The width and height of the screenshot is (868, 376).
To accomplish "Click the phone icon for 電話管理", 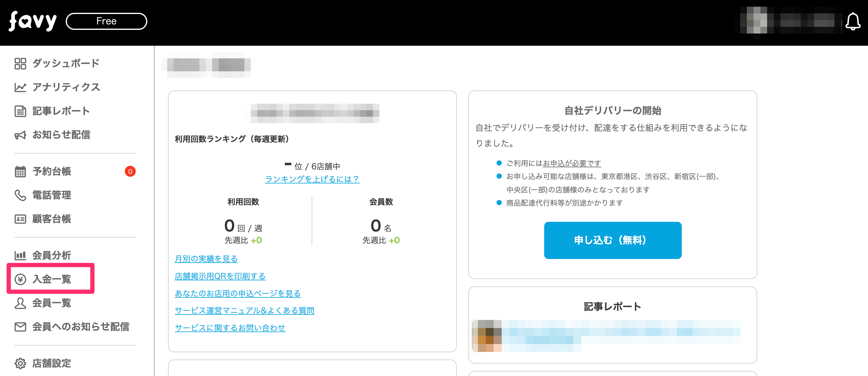I will (x=20, y=195).
